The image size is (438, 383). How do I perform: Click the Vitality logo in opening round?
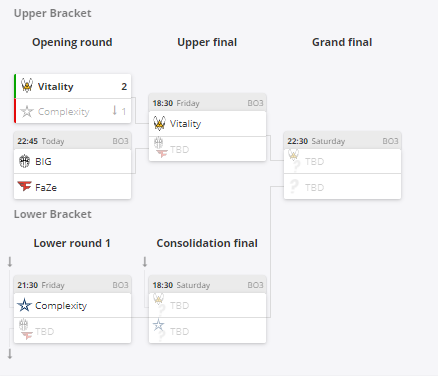click(x=27, y=85)
